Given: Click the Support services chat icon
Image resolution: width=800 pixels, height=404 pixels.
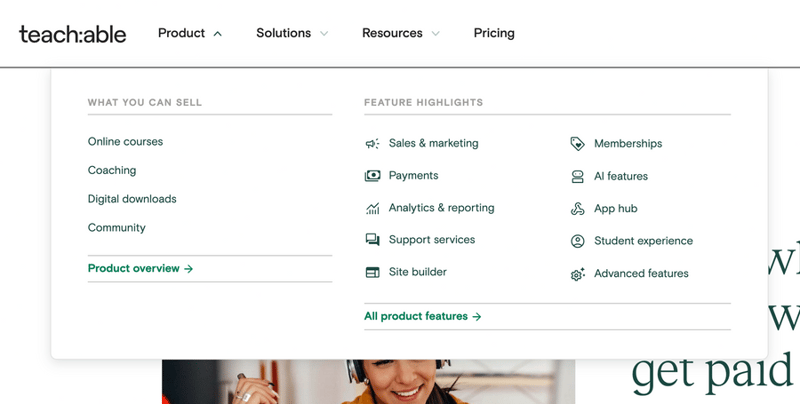Looking at the screenshot, I should [372, 240].
